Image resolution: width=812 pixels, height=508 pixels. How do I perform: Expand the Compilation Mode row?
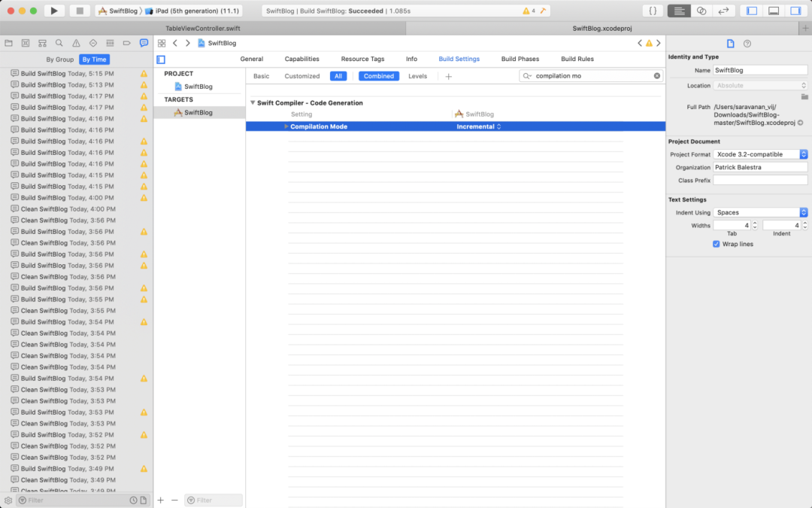(x=286, y=126)
